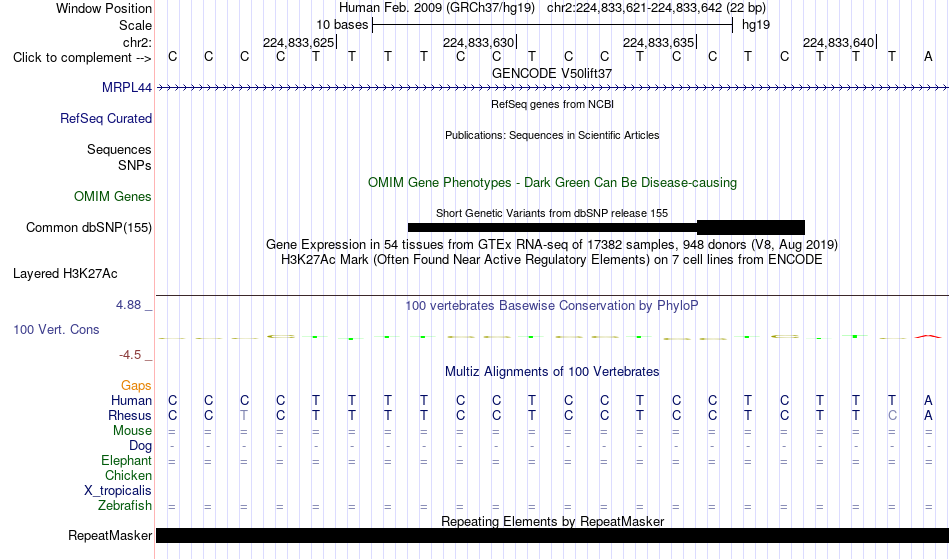Select the OMIM Genes track label

(x=113, y=197)
